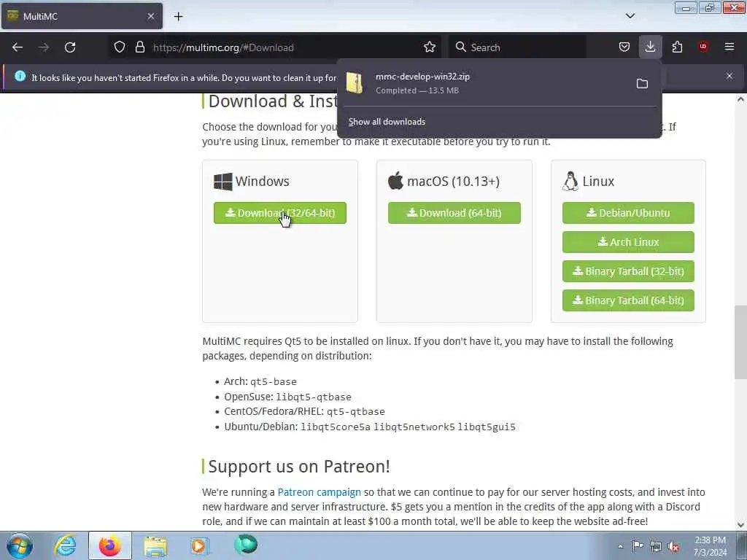747x560 pixels.
Task: Click the scrollbar up arrow
Action: [x=740, y=99]
